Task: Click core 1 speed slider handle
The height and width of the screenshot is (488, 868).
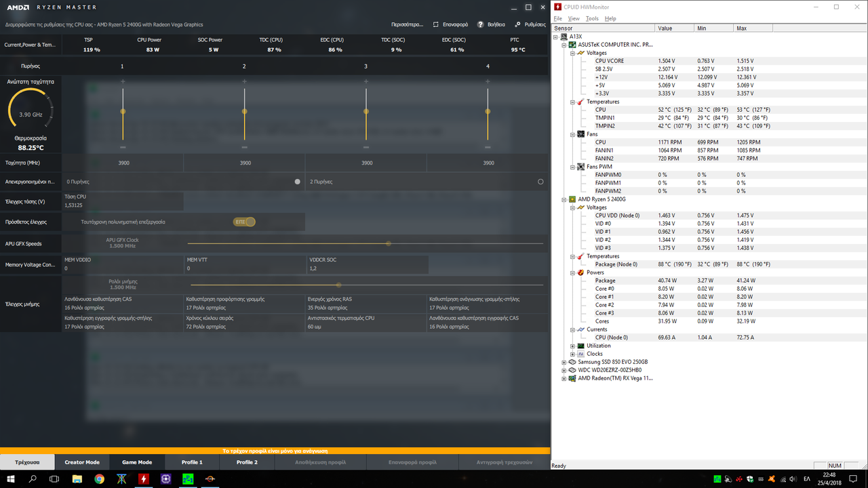Action: [123, 111]
